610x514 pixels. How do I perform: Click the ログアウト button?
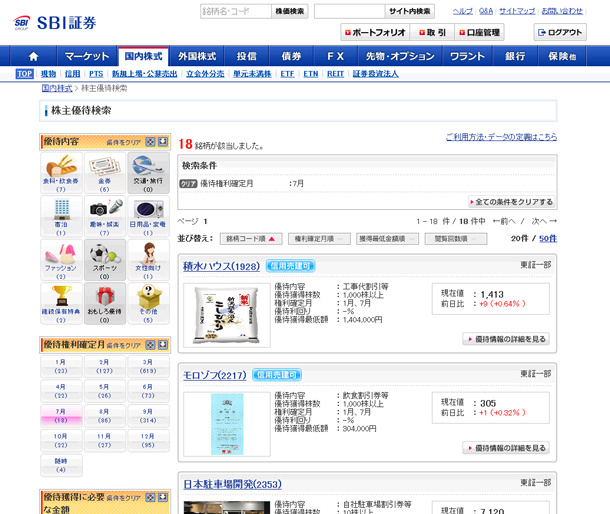pos(560,32)
